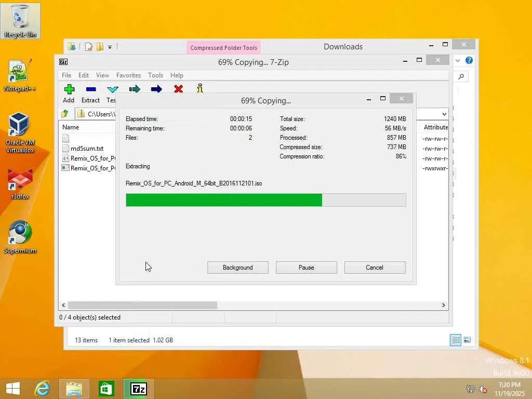Screen dimensions: 532x399
Task: Click the Help question mark in Downloads window
Action: point(469,60)
